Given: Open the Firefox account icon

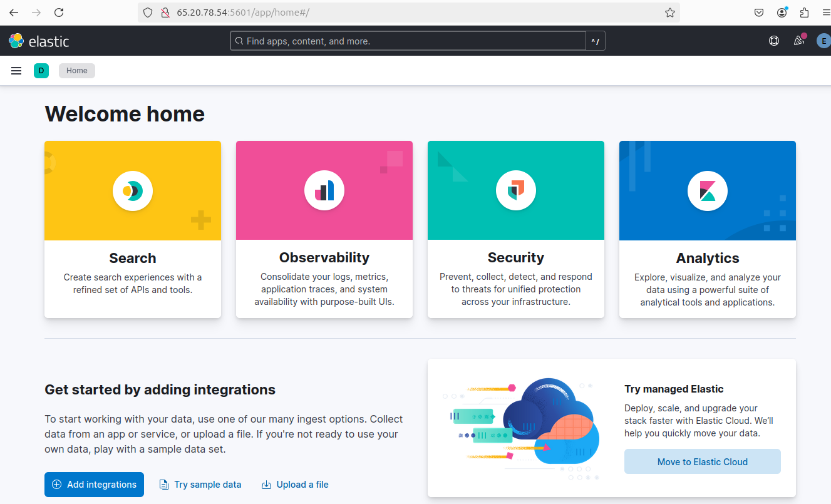Looking at the screenshot, I should click(782, 13).
